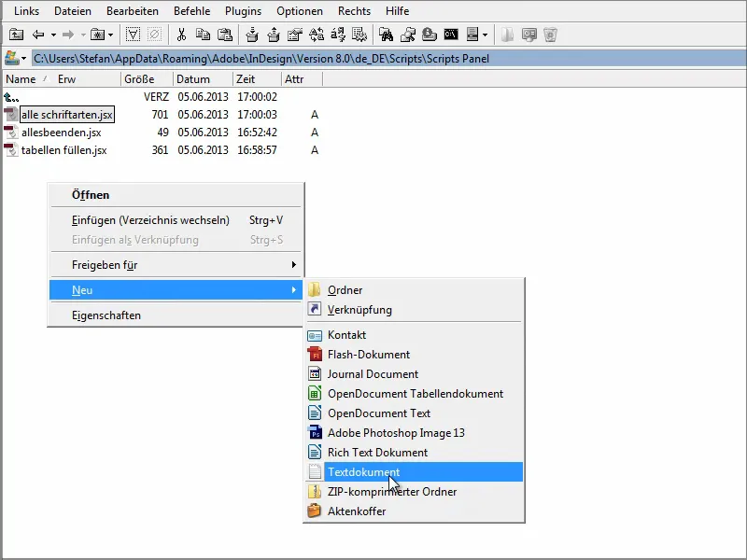The image size is (747, 560).
Task: Sort by the Zeit column header
Action: [x=258, y=79]
